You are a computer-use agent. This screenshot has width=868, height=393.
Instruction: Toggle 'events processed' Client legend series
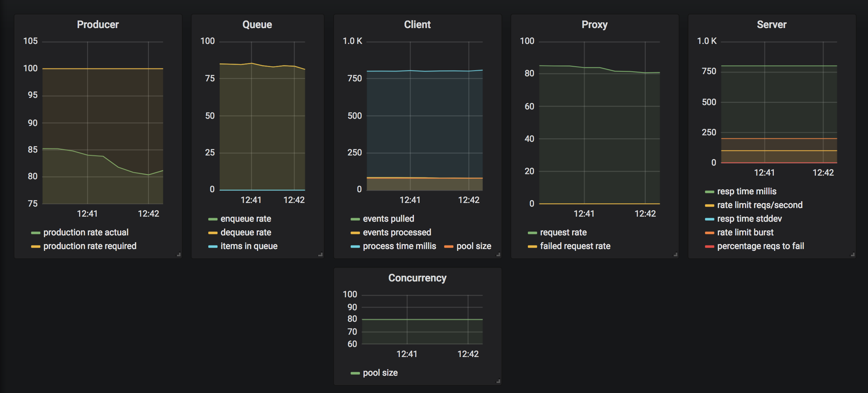[397, 232]
